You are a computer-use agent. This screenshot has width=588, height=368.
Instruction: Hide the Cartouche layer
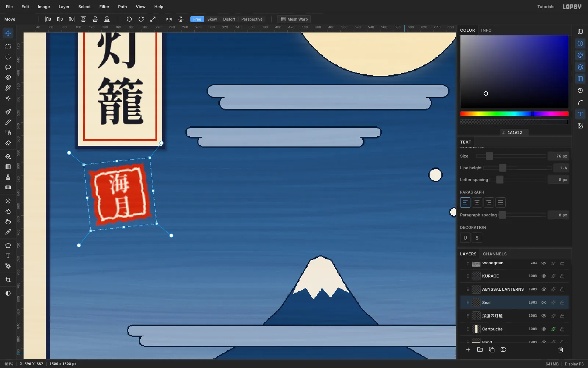544,329
